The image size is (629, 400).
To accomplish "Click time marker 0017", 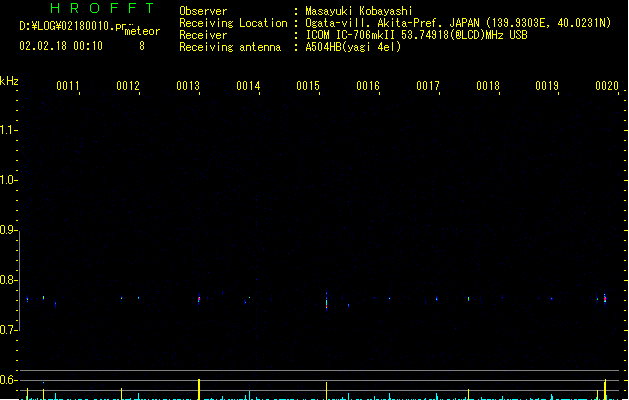I will [428, 86].
